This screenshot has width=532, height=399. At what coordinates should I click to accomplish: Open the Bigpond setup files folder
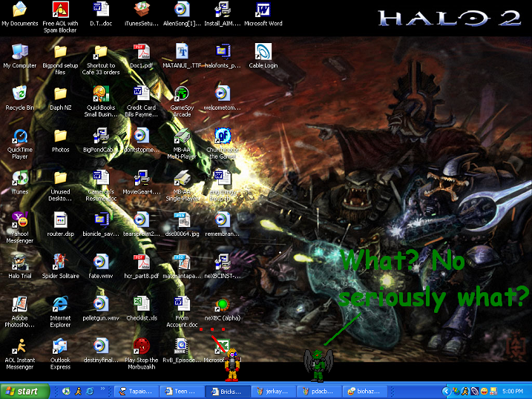[60, 51]
